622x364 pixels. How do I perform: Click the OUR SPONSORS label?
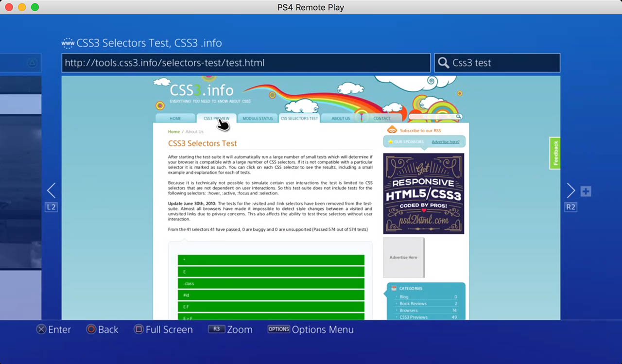409,142
